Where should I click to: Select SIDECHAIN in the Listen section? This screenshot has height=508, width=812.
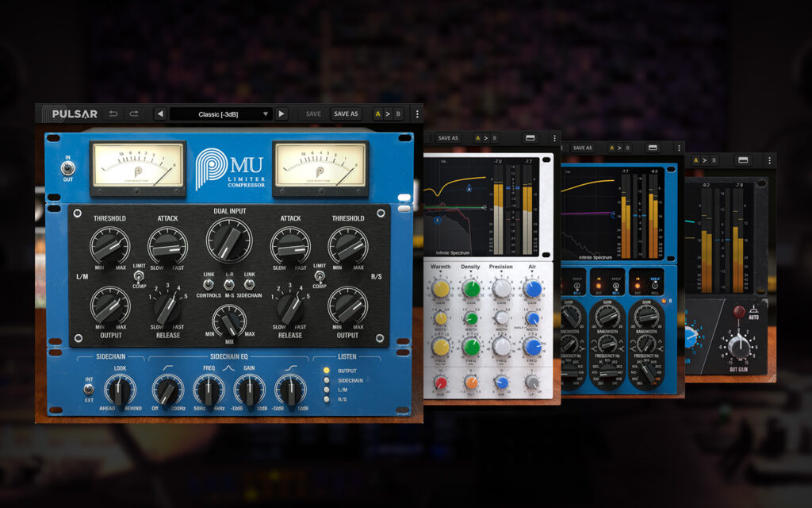tap(327, 382)
